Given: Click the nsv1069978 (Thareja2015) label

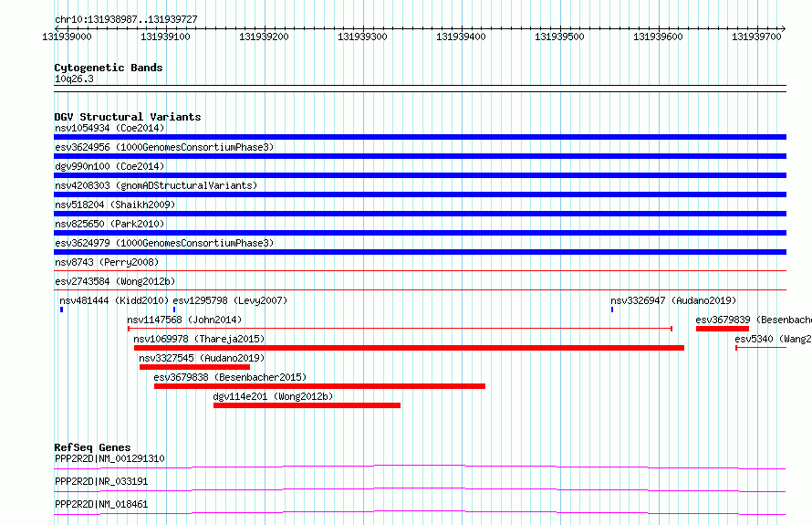Looking at the screenshot, I should point(199,339).
